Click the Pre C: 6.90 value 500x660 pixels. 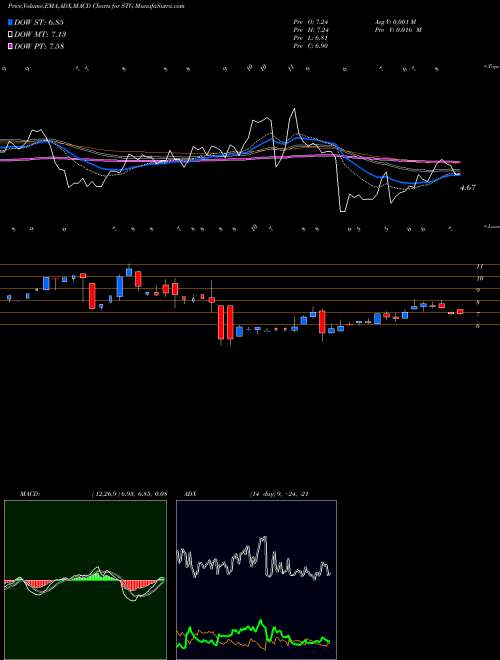(x=311, y=46)
